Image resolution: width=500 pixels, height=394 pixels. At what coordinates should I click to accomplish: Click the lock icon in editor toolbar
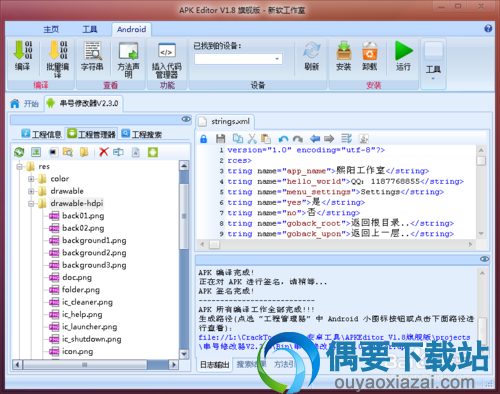click(204, 138)
